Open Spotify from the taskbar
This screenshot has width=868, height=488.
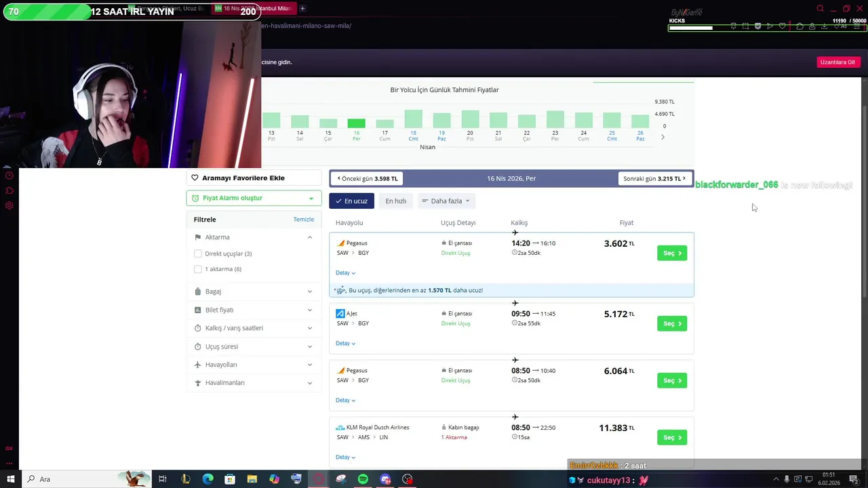click(363, 479)
